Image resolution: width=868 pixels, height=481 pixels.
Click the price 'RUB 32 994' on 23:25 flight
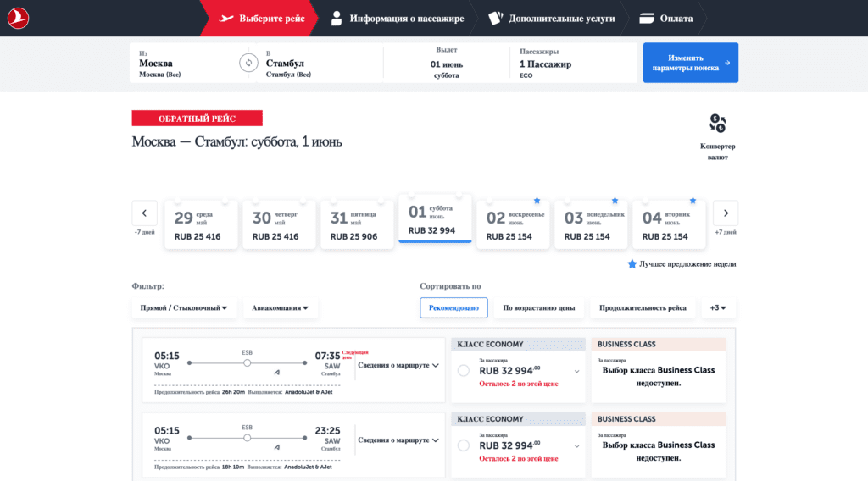pos(509,445)
